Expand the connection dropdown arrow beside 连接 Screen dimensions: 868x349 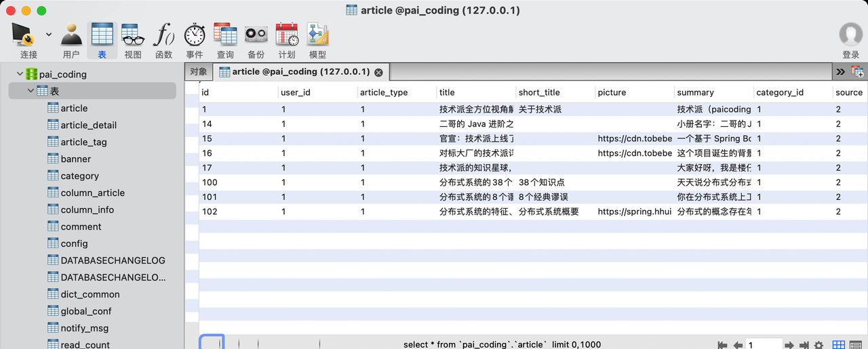tap(49, 34)
